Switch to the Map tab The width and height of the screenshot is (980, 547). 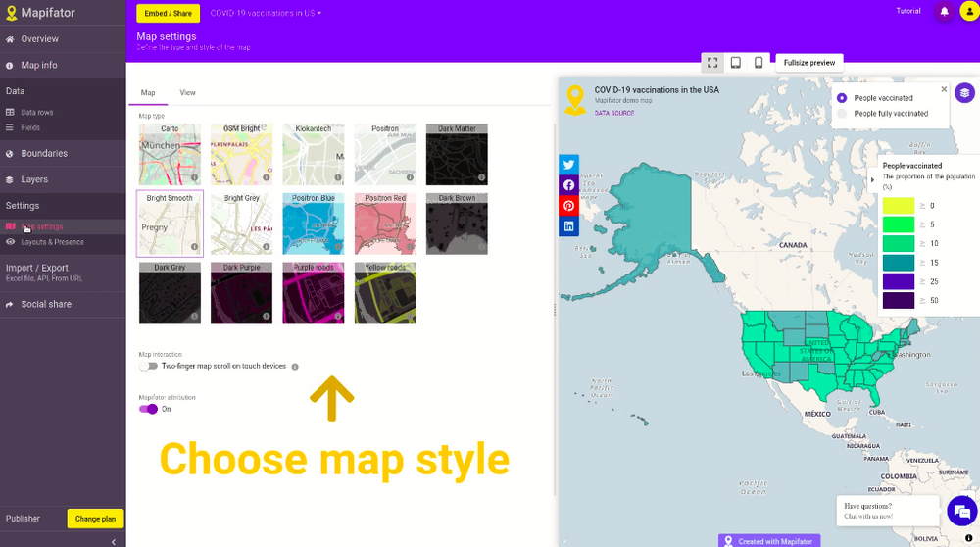(x=148, y=92)
